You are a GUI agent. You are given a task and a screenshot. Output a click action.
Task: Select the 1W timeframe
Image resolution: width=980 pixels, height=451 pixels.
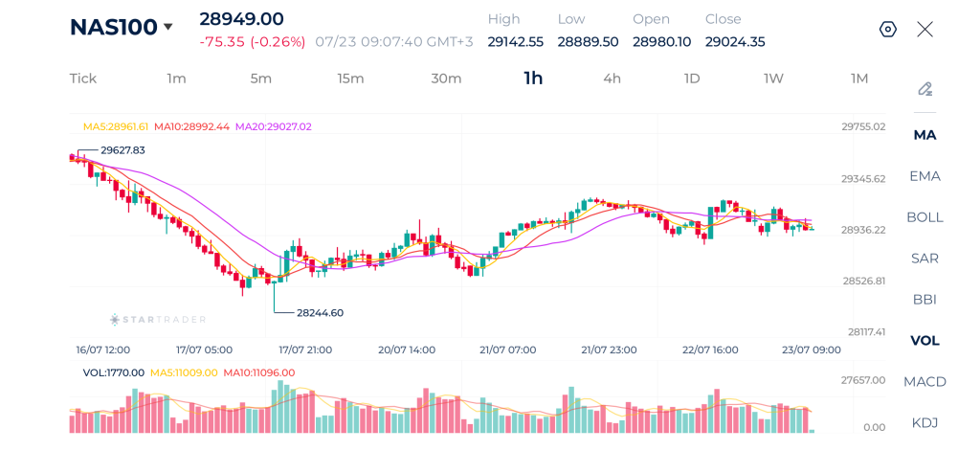point(773,79)
